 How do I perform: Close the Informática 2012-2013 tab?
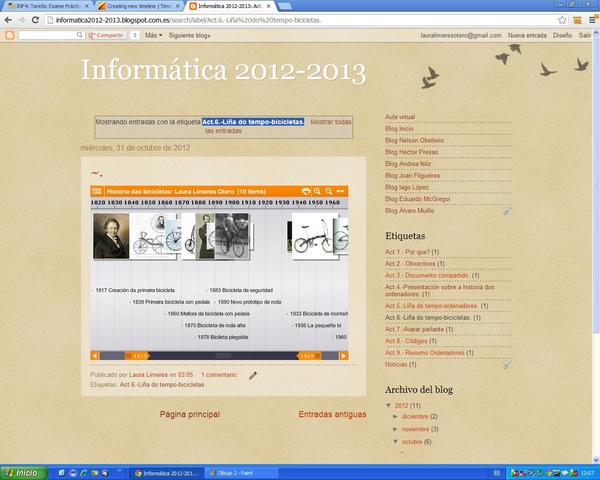[x=268, y=6]
